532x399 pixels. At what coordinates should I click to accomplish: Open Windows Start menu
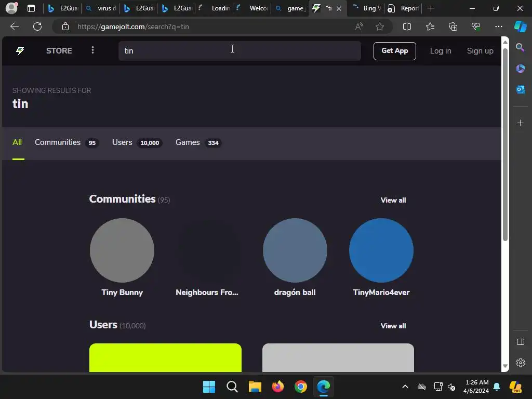209,387
